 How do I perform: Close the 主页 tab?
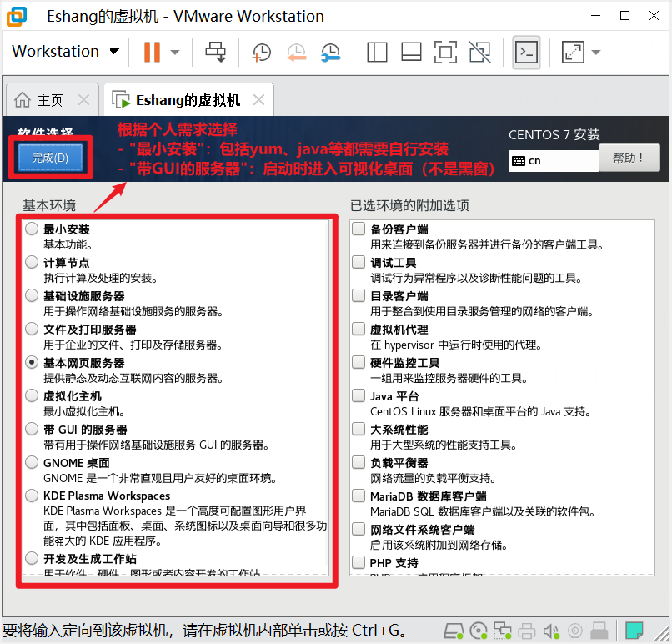click(83, 100)
